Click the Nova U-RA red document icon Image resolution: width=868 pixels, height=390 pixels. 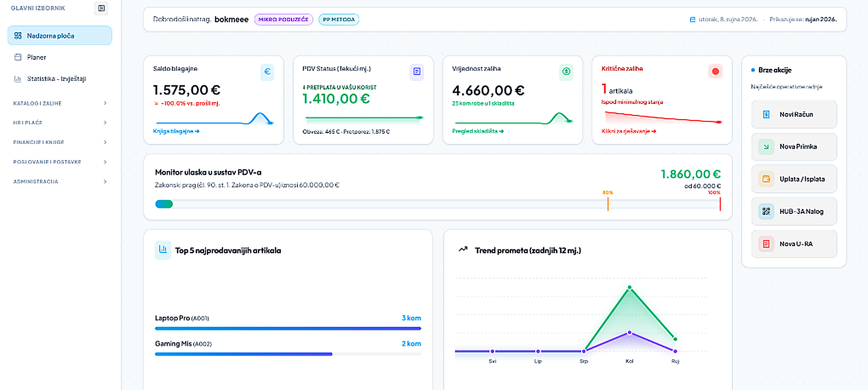pos(766,244)
